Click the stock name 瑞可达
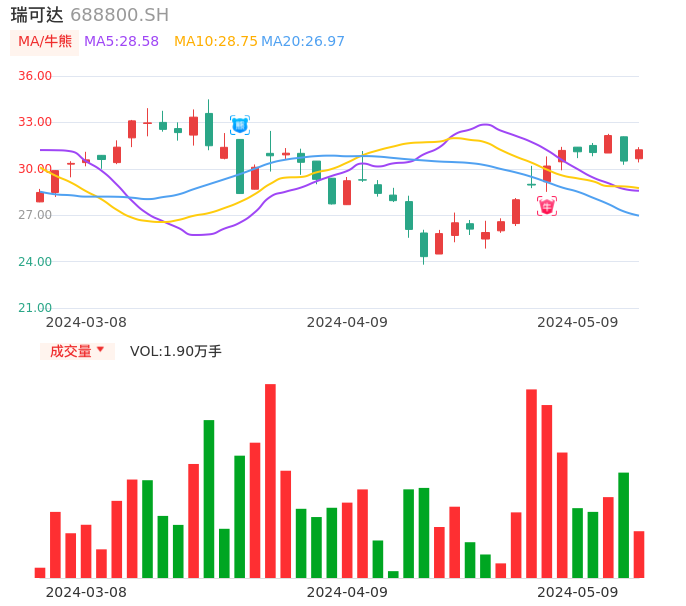686x606 pixels. pyautogui.click(x=37, y=15)
